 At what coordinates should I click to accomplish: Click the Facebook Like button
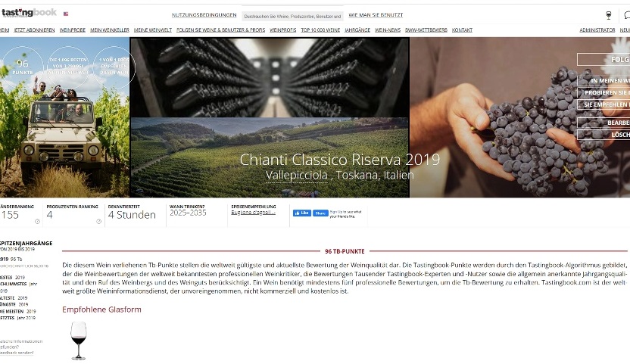click(301, 213)
